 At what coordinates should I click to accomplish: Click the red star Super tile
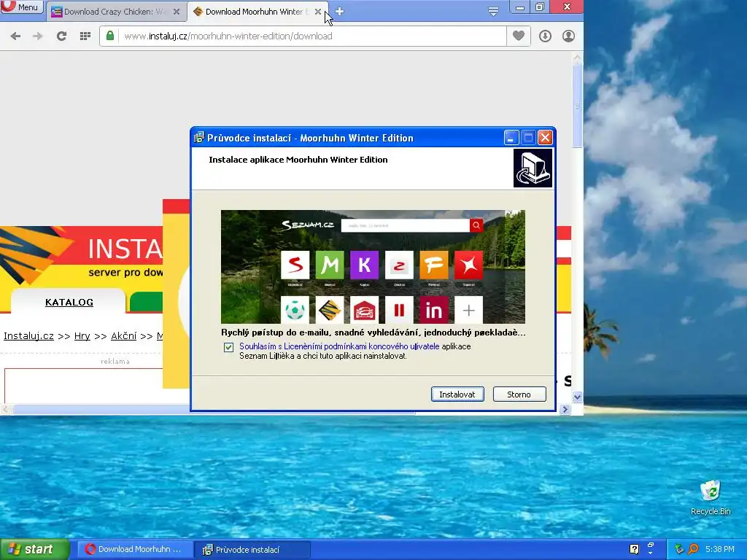(x=469, y=265)
